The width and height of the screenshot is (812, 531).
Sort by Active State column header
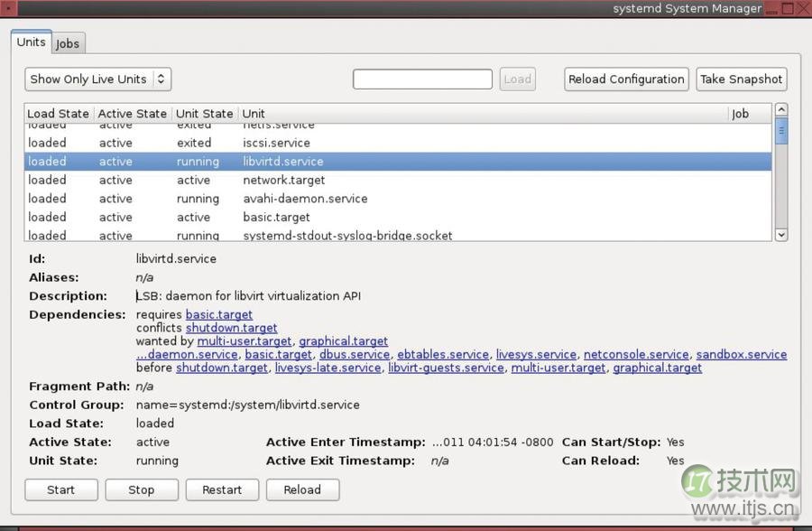point(133,114)
